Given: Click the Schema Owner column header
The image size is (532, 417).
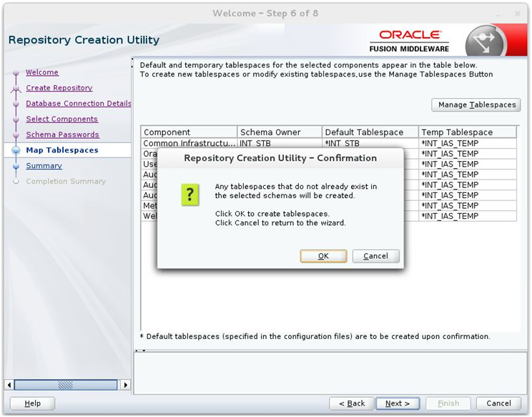Looking at the screenshot, I should (280, 132).
